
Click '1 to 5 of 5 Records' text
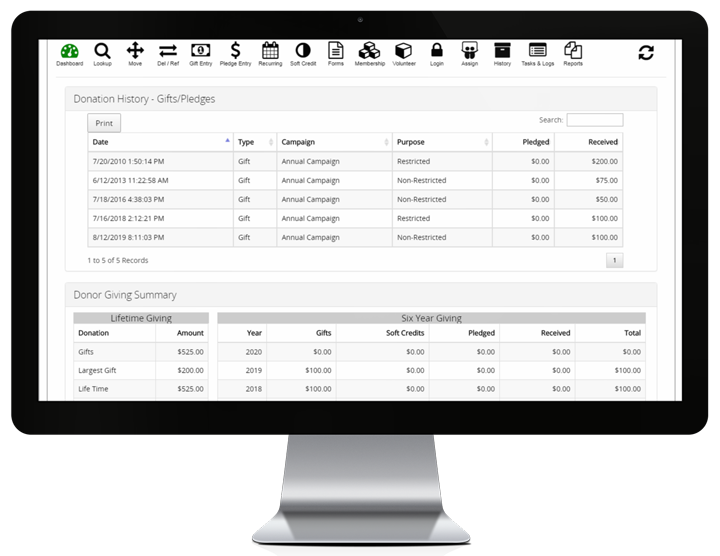(118, 260)
